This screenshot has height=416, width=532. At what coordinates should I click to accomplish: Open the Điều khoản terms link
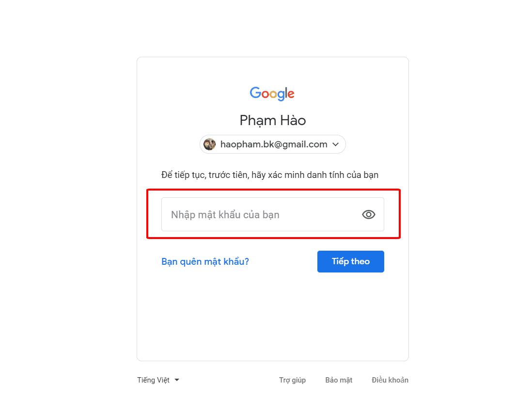click(x=390, y=380)
